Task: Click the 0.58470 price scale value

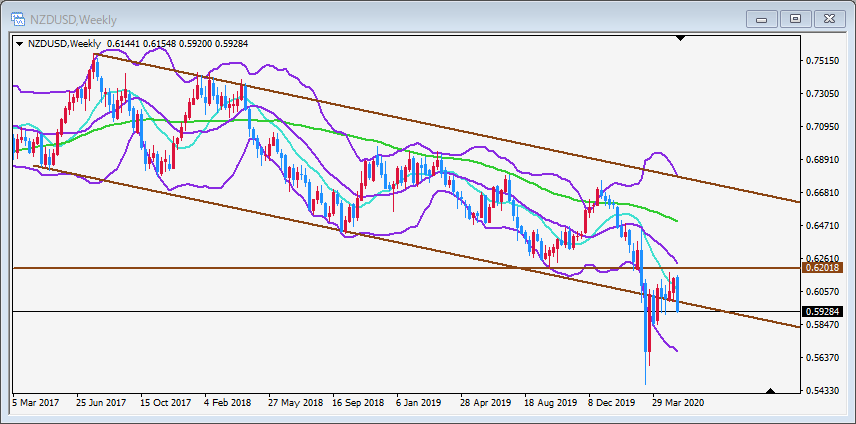Action: pyautogui.click(x=823, y=324)
